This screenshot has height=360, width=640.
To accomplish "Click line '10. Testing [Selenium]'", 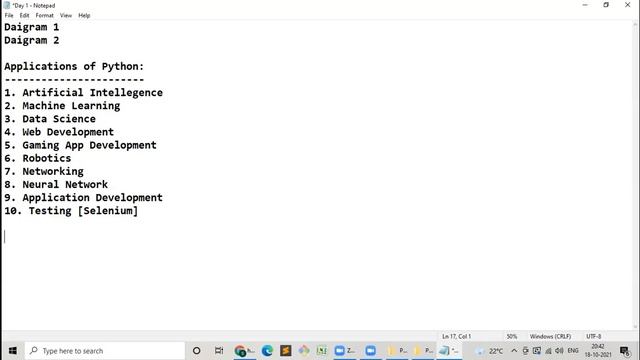I will (71, 211).
